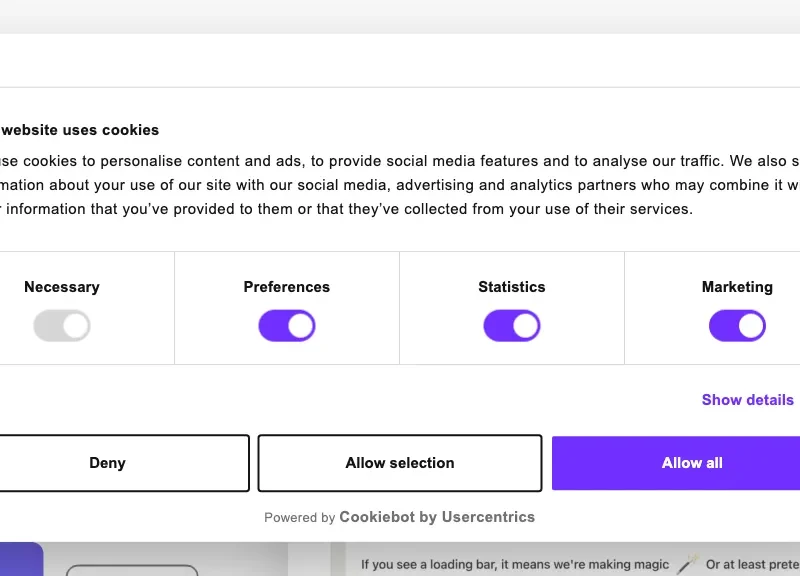Click the loading bar message text
800x576 pixels.
click(515, 564)
